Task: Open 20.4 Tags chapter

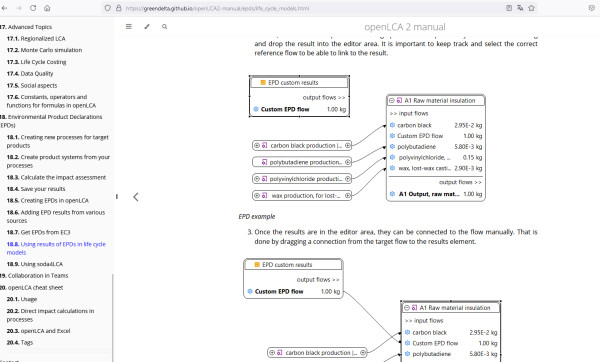Action: click(x=20, y=342)
